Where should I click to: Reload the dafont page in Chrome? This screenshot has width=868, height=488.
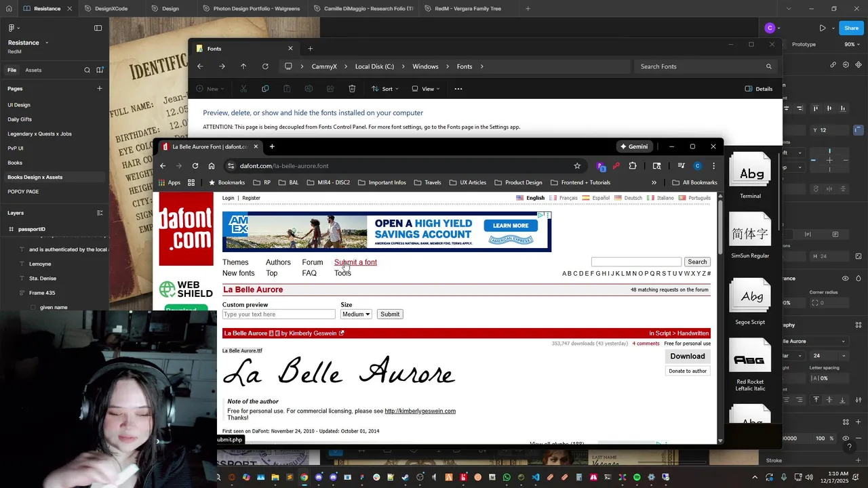coord(195,165)
